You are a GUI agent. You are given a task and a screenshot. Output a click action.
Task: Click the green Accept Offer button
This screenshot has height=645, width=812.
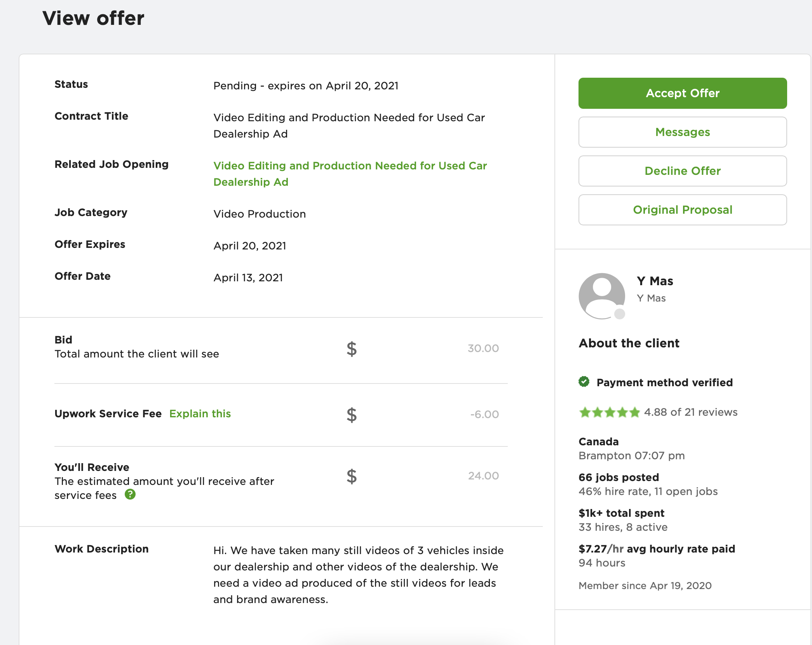(682, 93)
